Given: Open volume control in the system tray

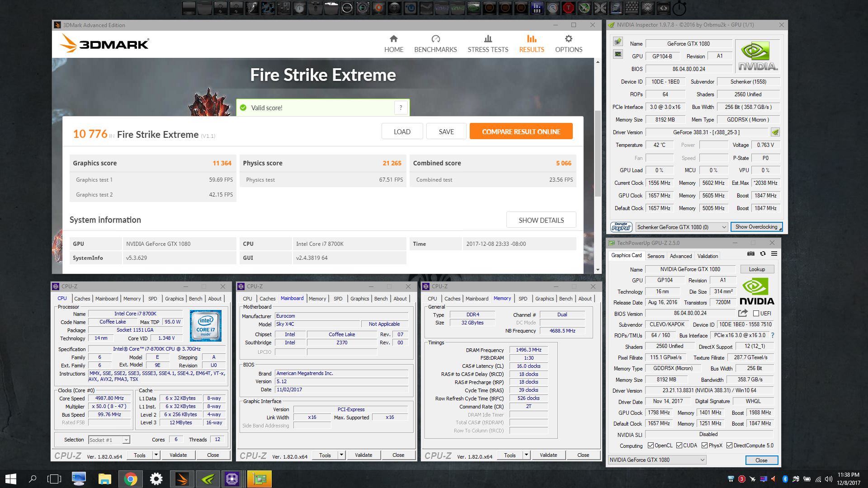Looking at the screenshot, I should pyautogui.click(x=828, y=479).
